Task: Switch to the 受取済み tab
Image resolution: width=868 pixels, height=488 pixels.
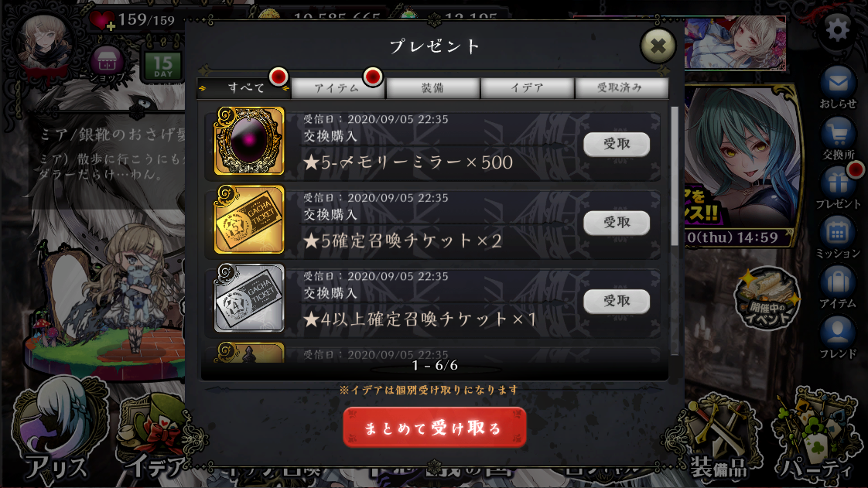Action: pos(621,87)
